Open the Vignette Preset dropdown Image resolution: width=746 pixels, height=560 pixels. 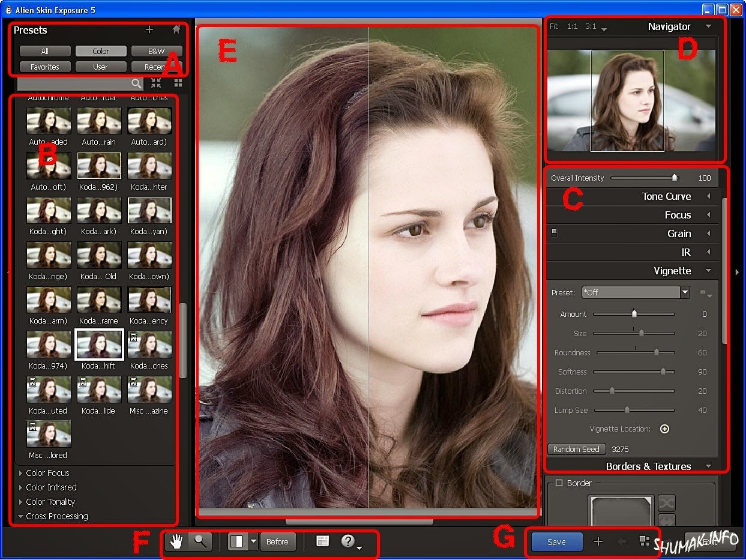[x=636, y=292]
